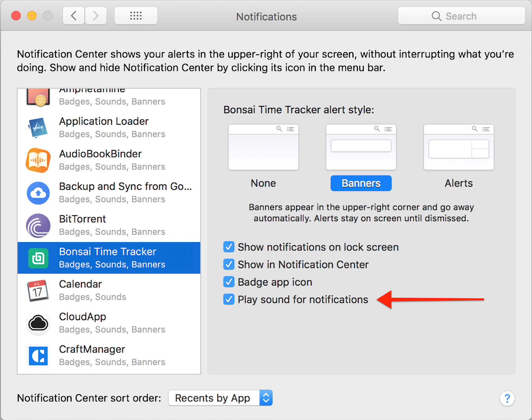
Task: Click the Calendar app icon
Action: (38, 291)
